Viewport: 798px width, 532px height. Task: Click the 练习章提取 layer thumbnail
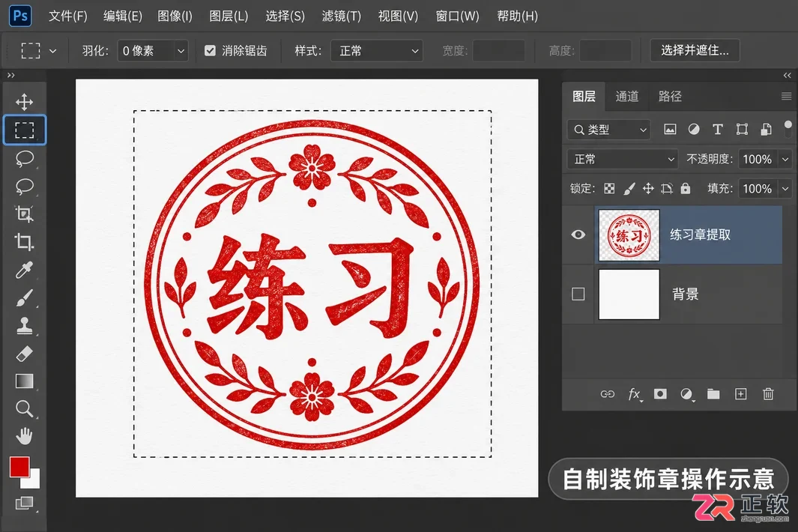click(629, 235)
